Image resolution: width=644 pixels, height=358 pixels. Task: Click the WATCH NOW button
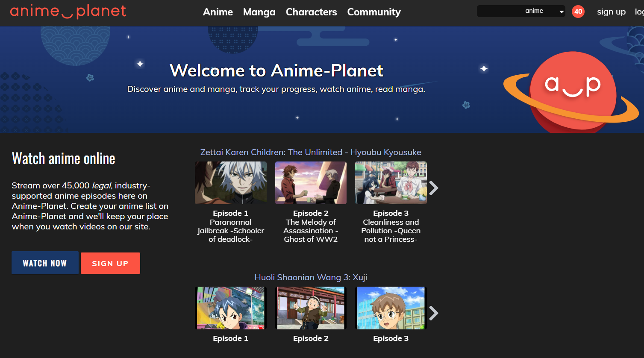[45, 263]
